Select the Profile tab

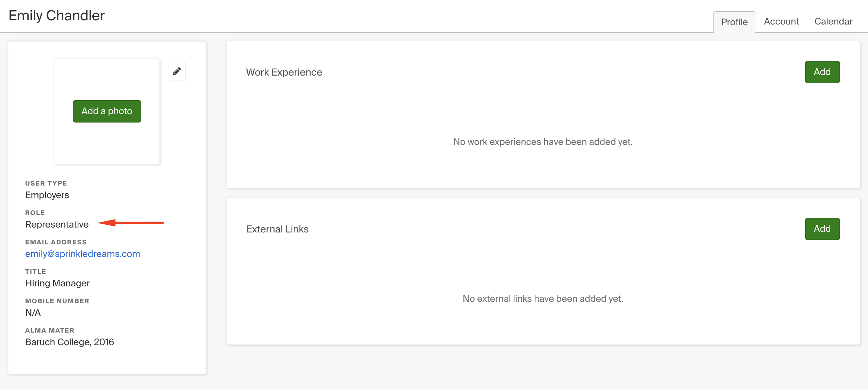(x=734, y=22)
